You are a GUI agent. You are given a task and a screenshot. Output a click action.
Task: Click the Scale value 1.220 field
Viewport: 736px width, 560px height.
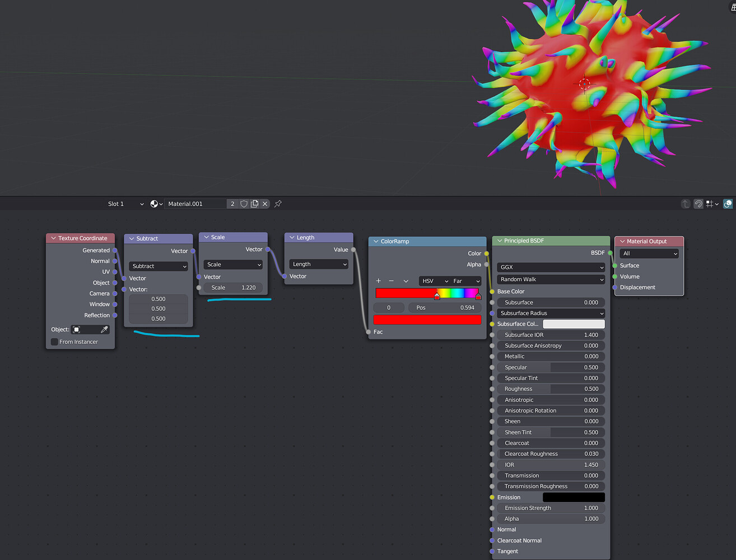pyautogui.click(x=233, y=288)
